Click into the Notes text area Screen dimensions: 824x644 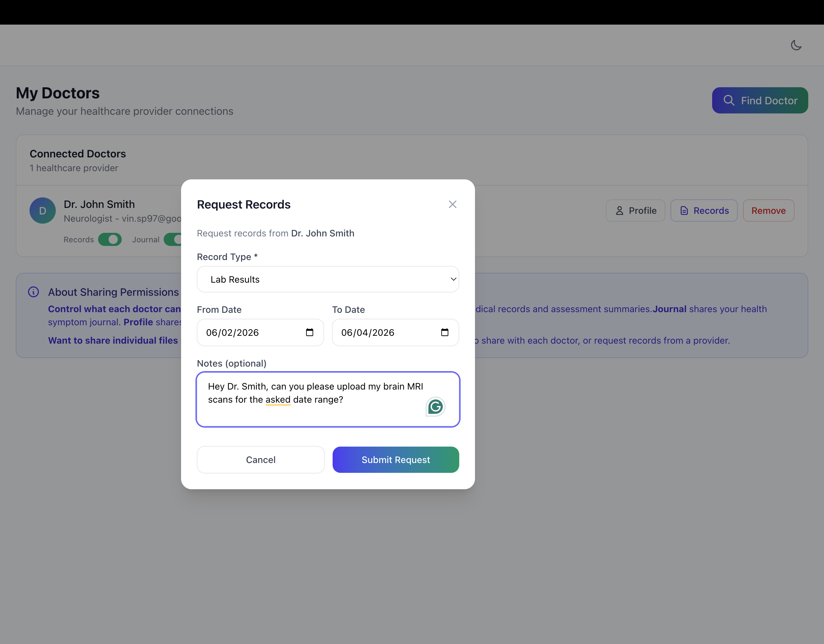pos(328,399)
